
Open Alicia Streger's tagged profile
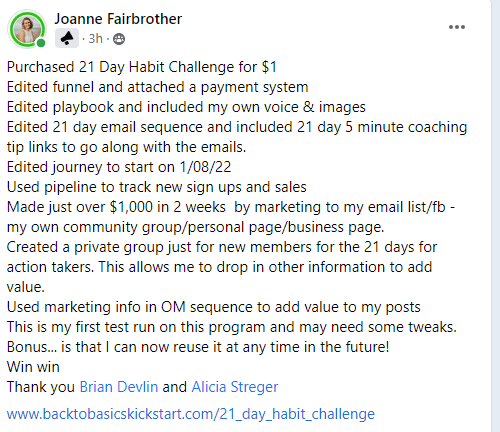pyautogui.click(x=235, y=387)
